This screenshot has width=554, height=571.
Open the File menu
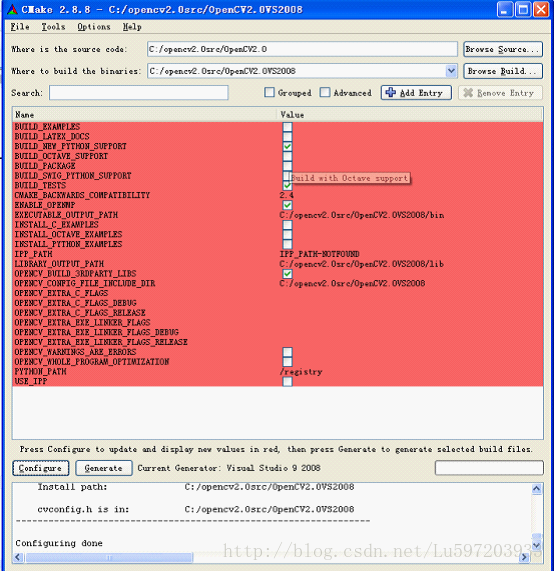coord(20,27)
